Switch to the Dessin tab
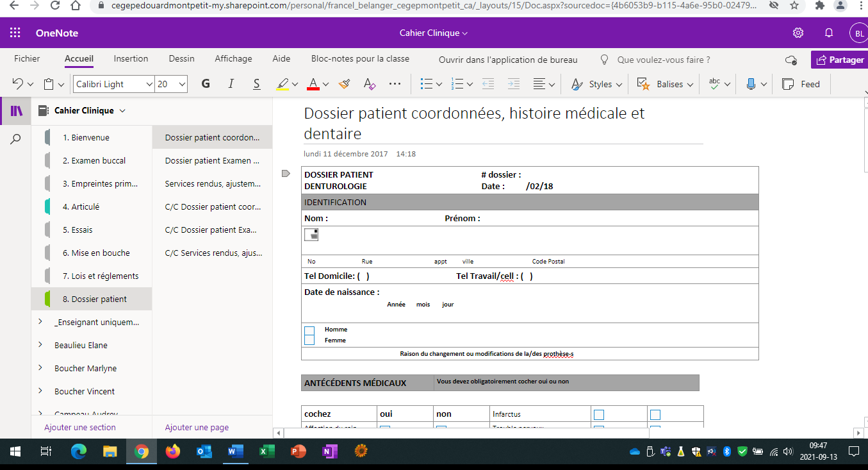The image size is (868, 470). [181, 58]
